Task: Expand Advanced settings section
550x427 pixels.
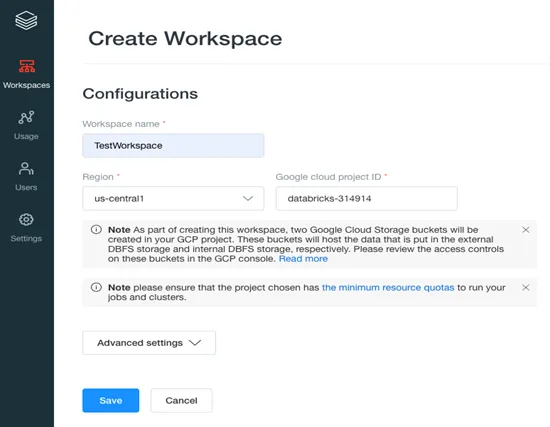Action: point(149,343)
